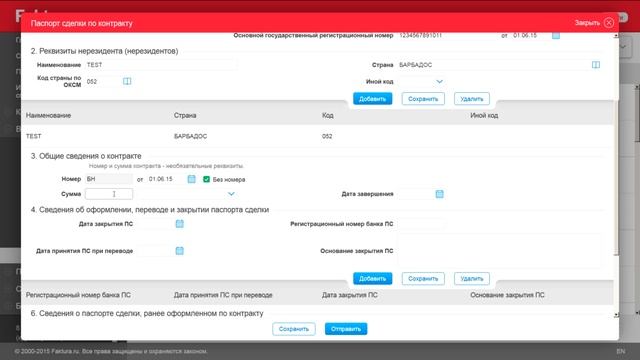Click code 052 cell in the table

click(x=327, y=136)
